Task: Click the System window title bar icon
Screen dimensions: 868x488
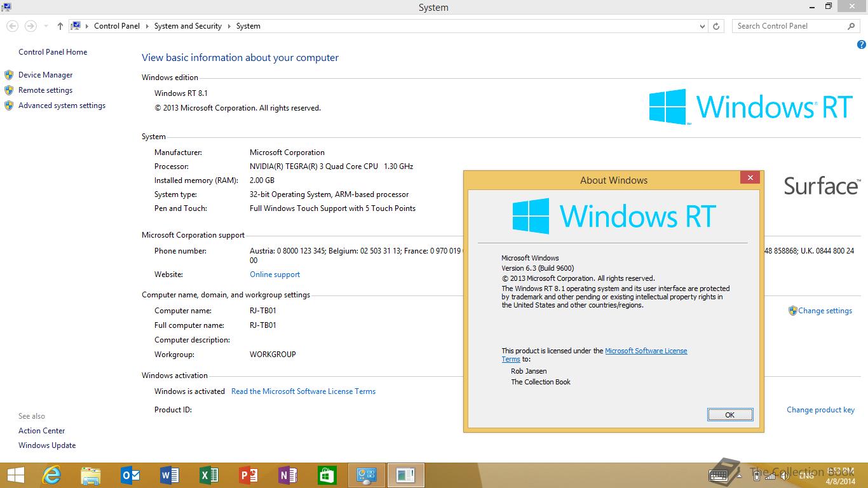Action: [x=6, y=7]
